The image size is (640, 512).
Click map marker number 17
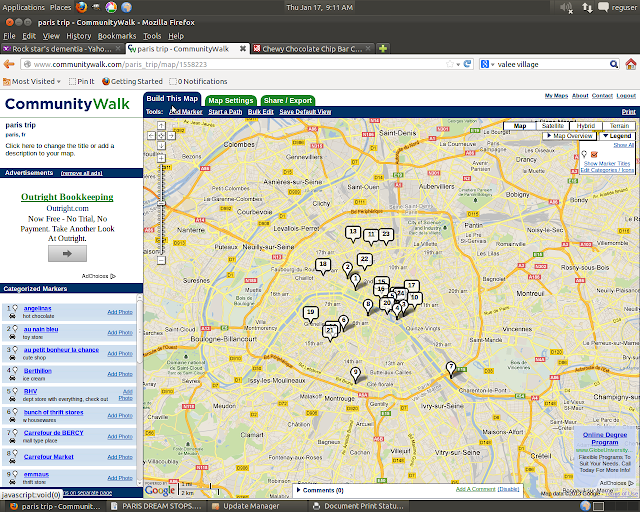[x=411, y=286]
